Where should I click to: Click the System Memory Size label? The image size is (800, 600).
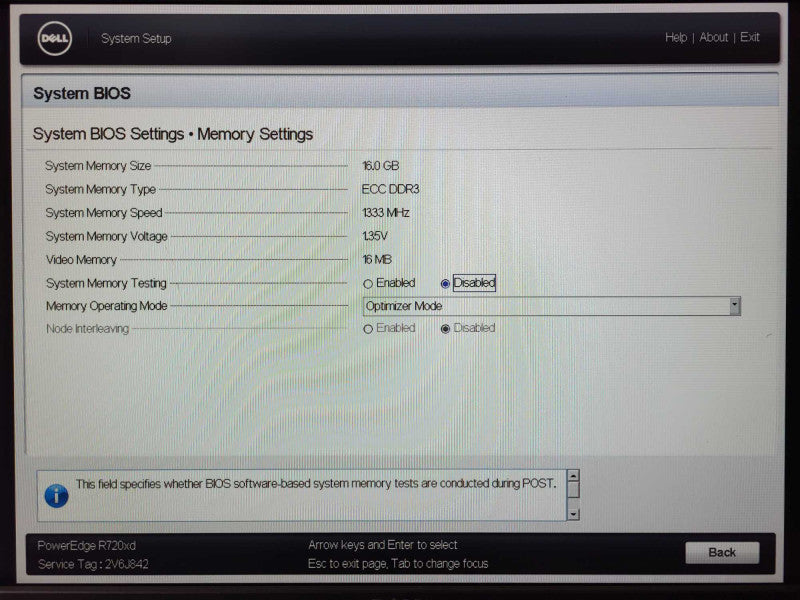click(x=98, y=166)
